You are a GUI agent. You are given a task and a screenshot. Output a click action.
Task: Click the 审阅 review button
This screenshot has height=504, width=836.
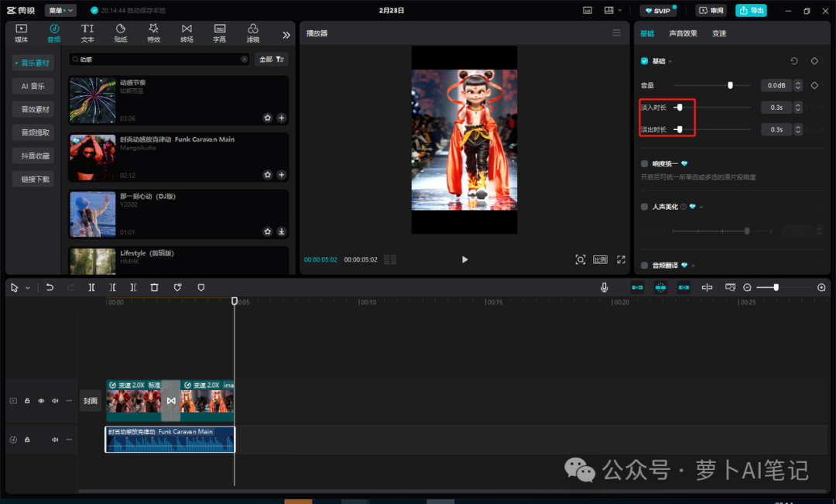(x=712, y=10)
